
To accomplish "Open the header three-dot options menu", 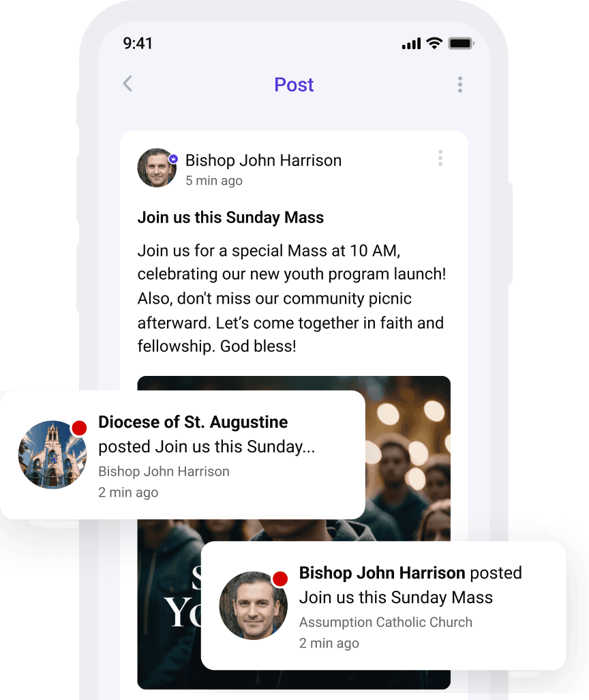I will pyautogui.click(x=460, y=85).
